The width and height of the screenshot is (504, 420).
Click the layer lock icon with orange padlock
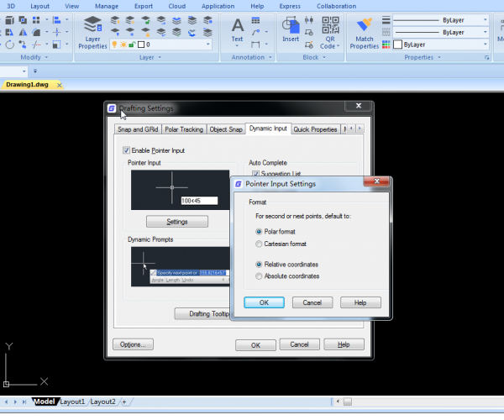coord(146,32)
